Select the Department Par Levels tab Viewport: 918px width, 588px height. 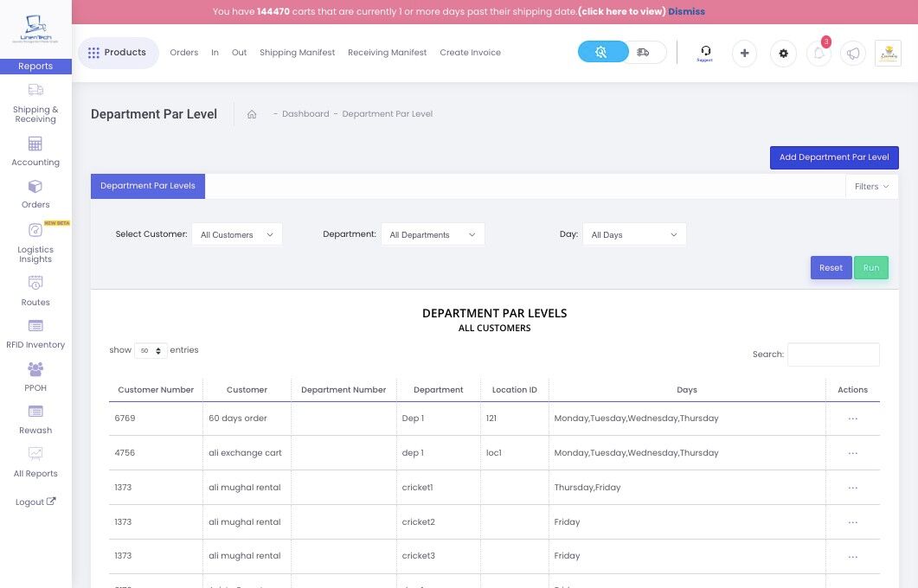point(148,186)
